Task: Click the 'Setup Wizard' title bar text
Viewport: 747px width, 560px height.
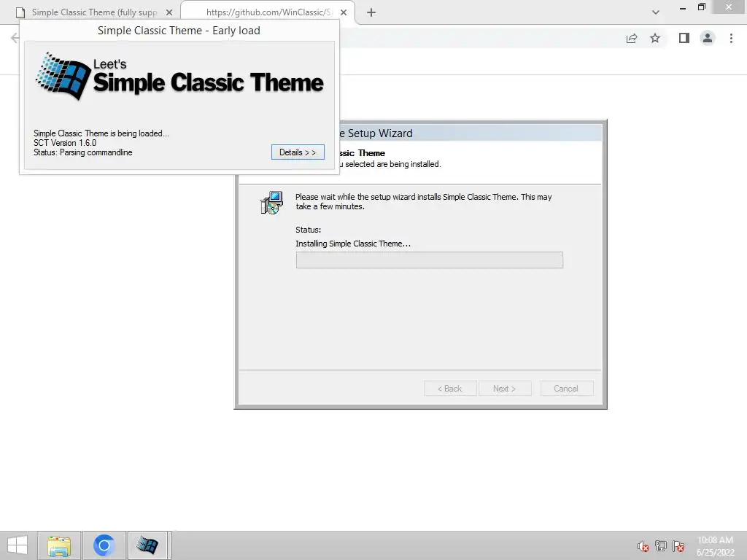Action: (379, 133)
